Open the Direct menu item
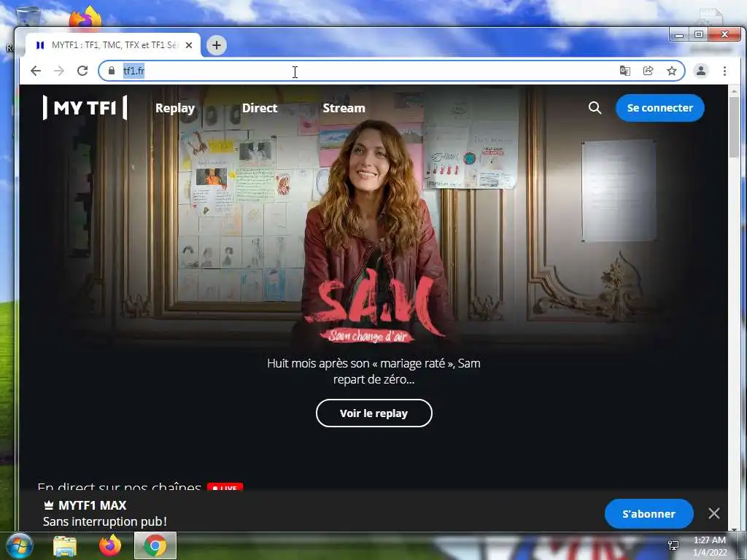Image resolution: width=747 pixels, height=560 pixels. pos(260,108)
